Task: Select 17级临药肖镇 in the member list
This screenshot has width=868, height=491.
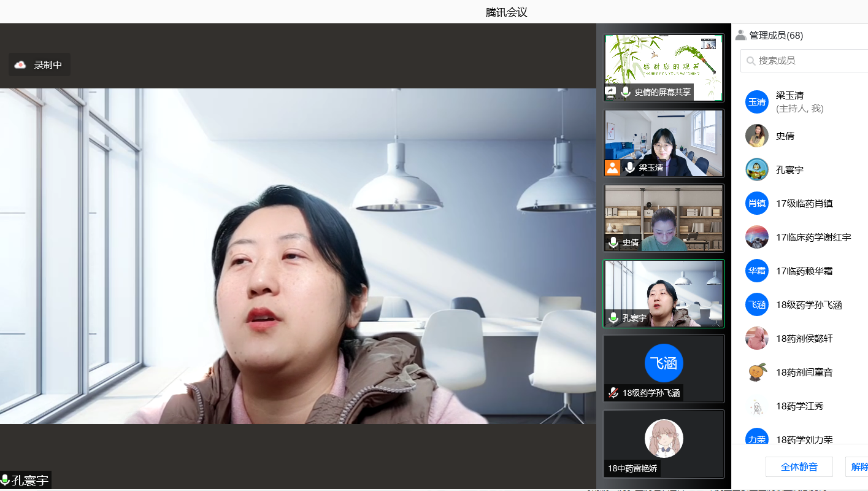Action: [804, 204]
